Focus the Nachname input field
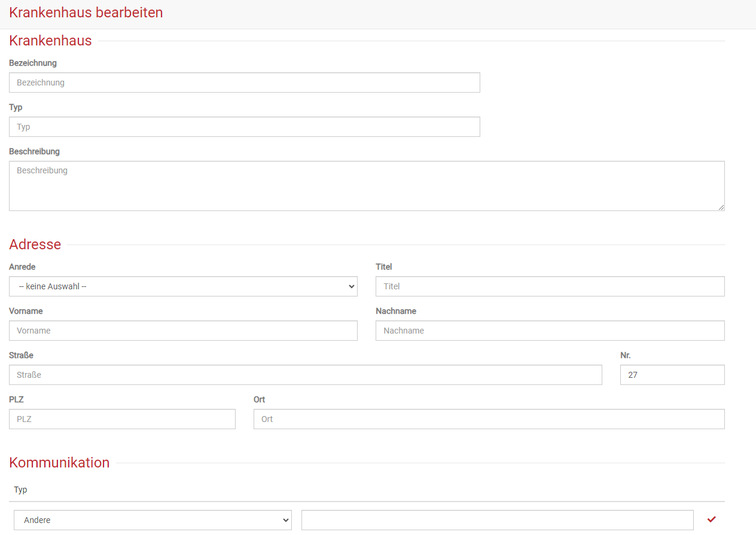This screenshot has height=535, width=756. (x=550, y=331)
